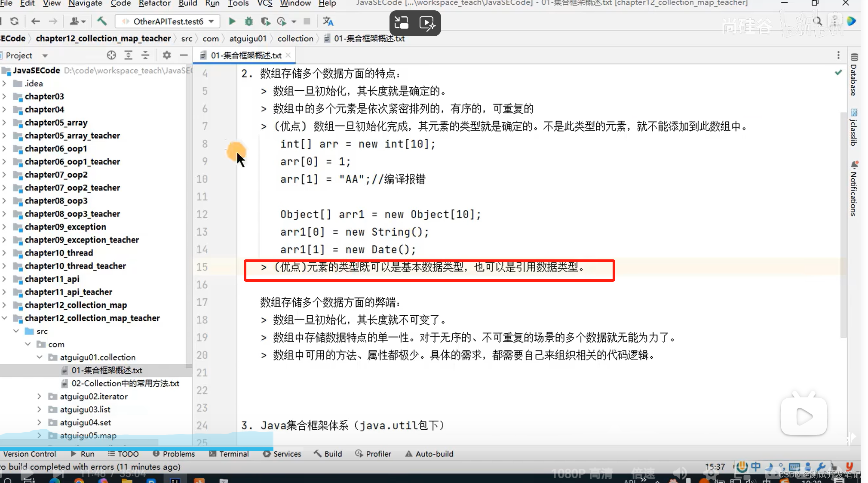The height and width of the screenshot is (483, 868).
Task: Toggle the Version Control panel
Action: coord(29,453)
